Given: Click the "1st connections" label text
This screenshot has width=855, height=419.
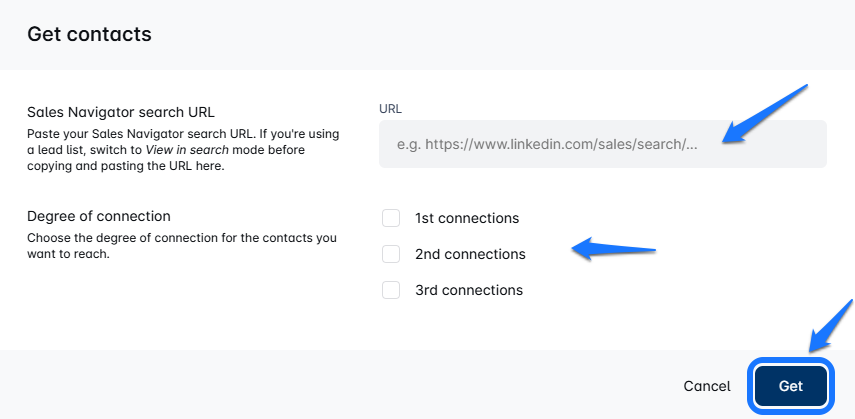Looking at the screenshot, I should (467, 218).
